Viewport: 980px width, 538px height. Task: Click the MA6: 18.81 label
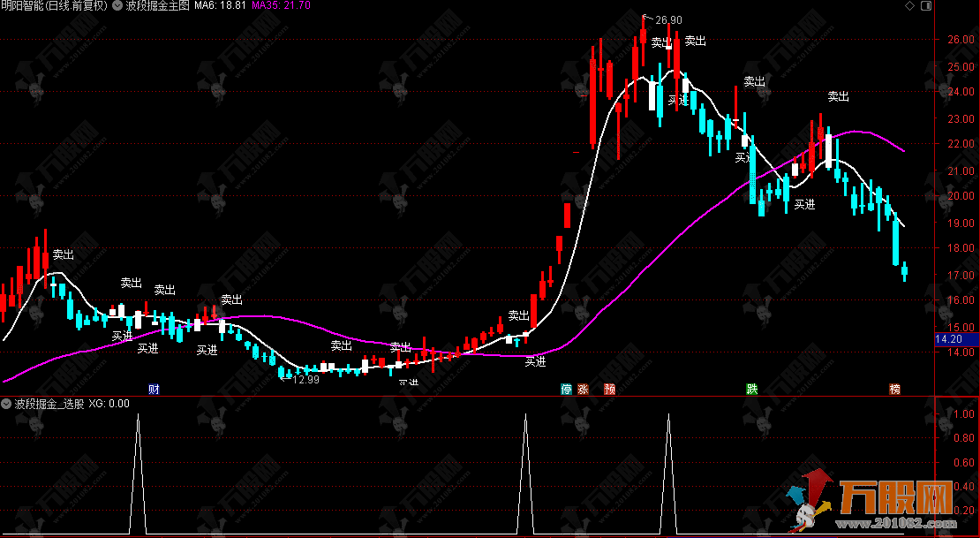tap(219, 6)
